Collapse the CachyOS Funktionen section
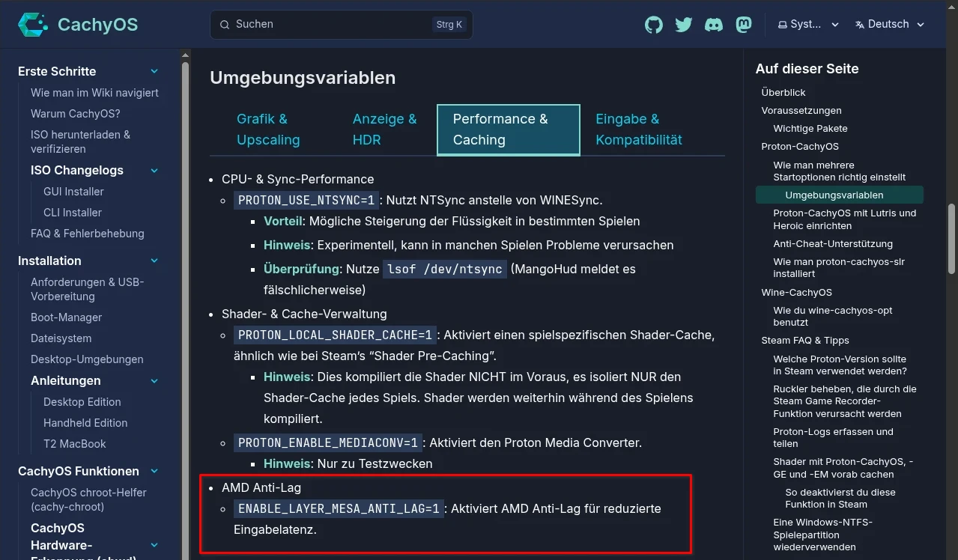Image resolution: width=958 pixels, height=560 pixels. [154, 471]
